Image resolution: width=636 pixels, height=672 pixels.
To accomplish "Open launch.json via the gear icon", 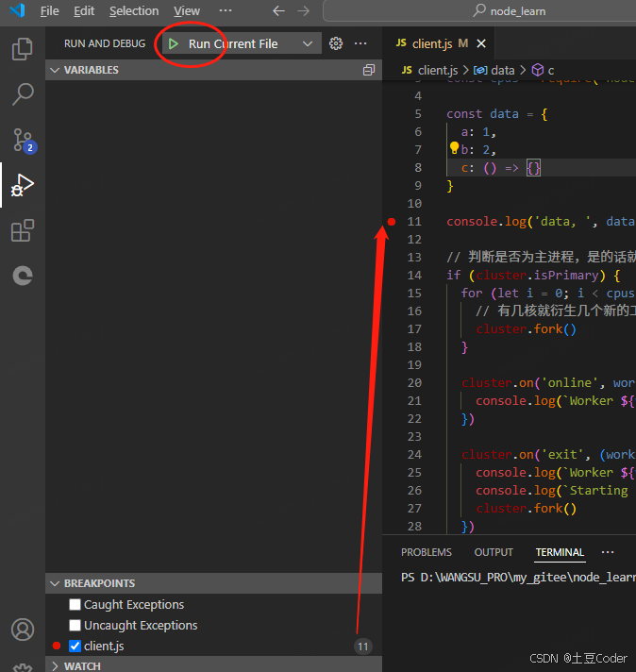I will click(x=336, y=43).
